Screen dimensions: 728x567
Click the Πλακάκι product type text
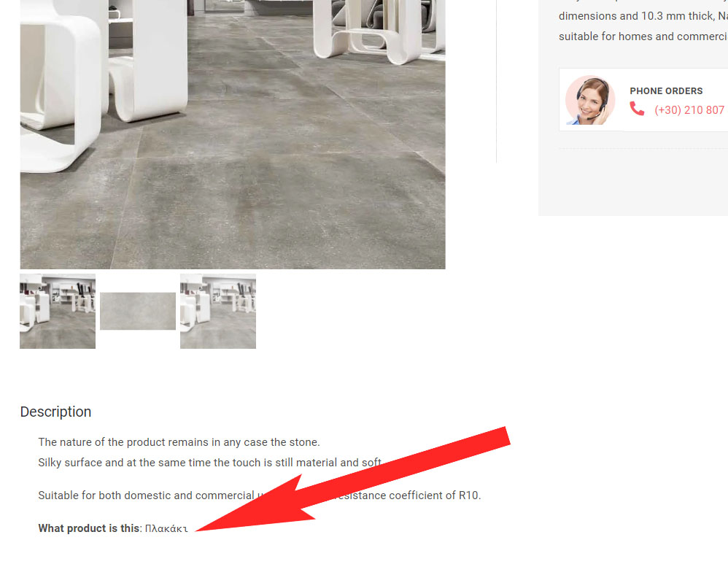[166, 528]
